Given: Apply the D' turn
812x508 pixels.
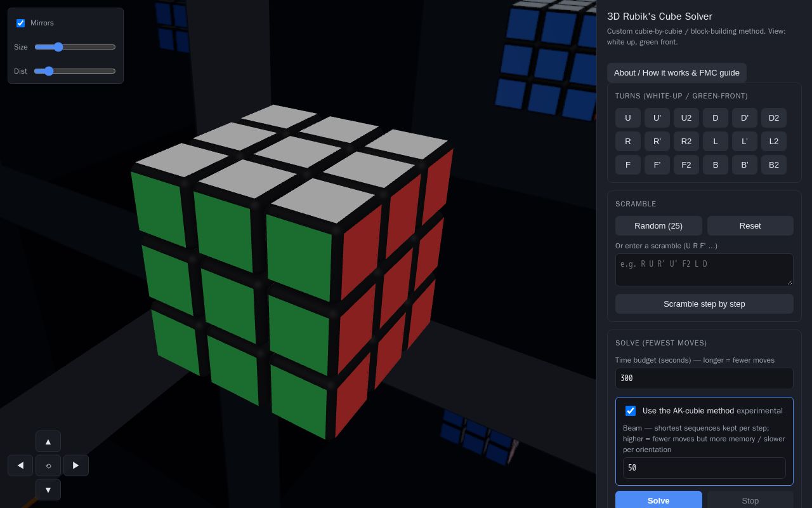Looking at the screenshot, I should (x=745, y=117).
